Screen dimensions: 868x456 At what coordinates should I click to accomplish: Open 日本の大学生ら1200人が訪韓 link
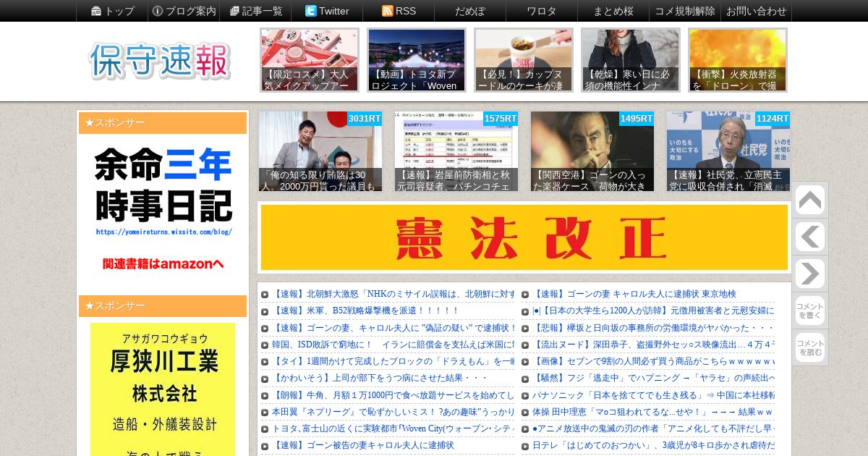click(653, 311)
